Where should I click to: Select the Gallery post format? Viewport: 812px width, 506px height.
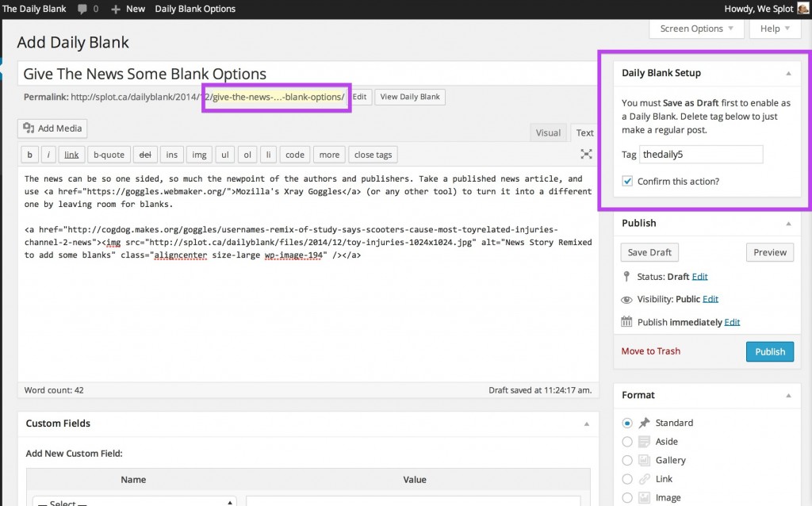click(x=627, y=460)
